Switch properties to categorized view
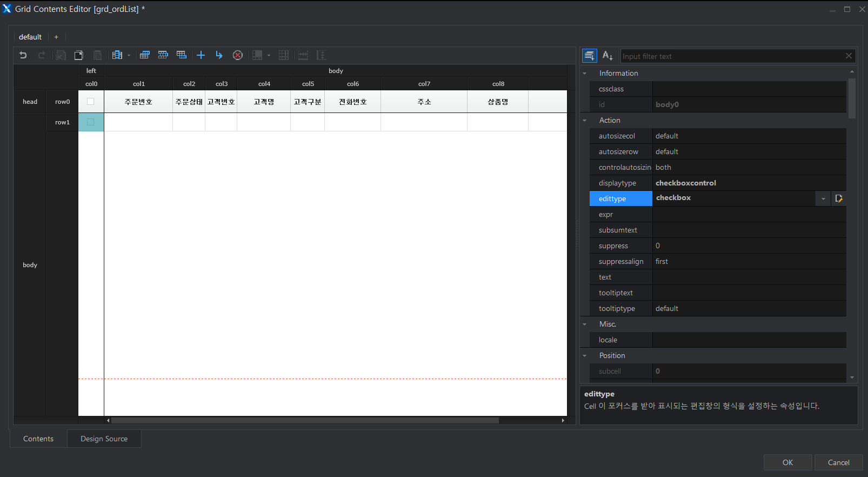868x477 pixels. pos(589,56)
